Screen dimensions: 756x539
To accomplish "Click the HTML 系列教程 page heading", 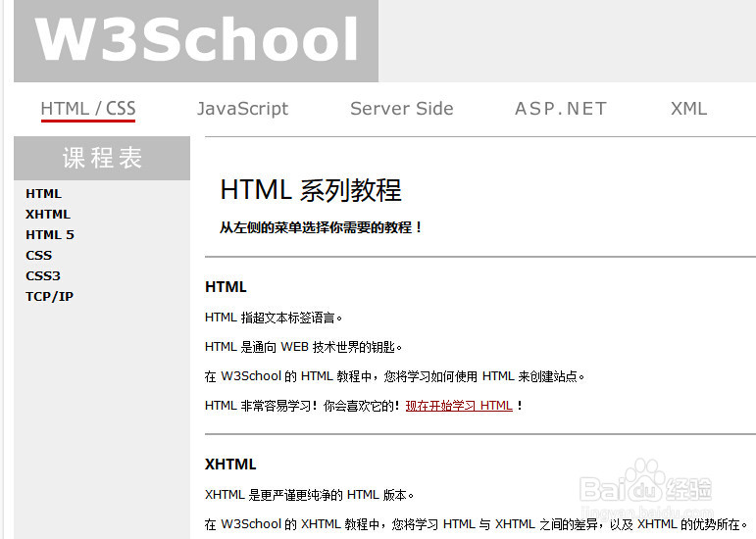I will coord(311,190).
